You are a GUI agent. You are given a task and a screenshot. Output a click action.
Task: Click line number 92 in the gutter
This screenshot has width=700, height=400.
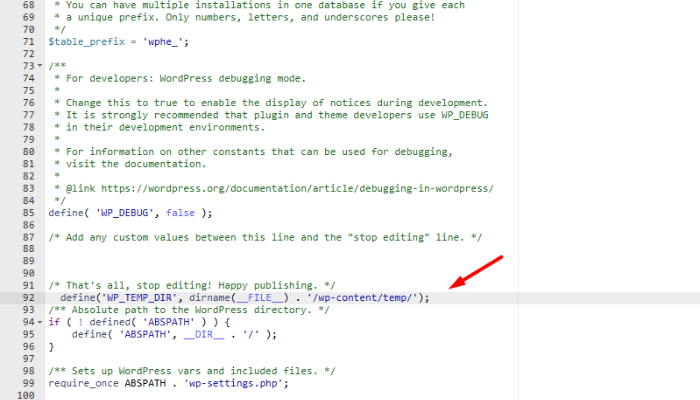(27, 297)
